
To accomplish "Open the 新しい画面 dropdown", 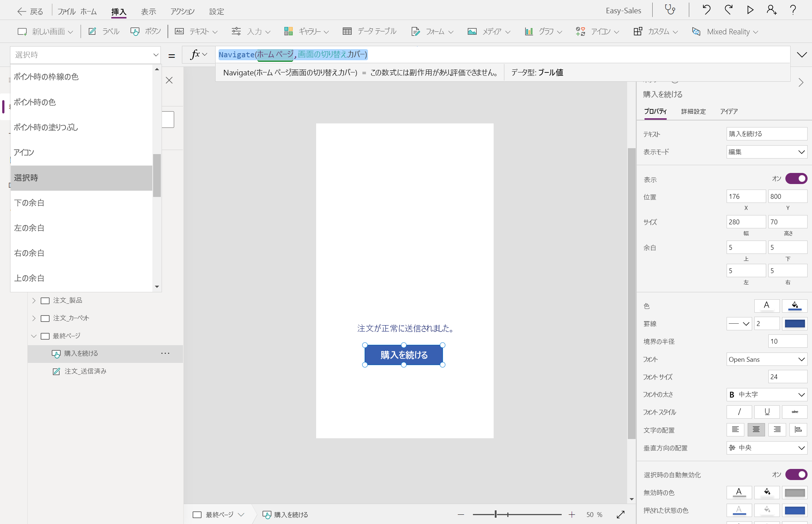I will 45,31.
